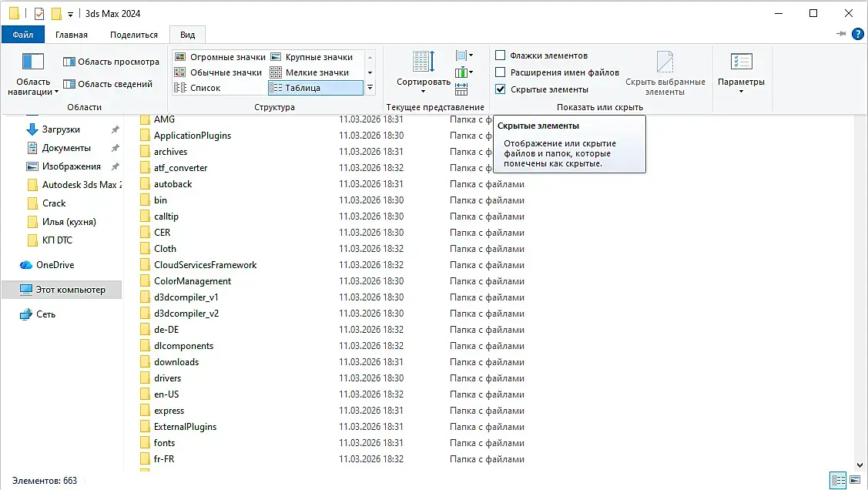Select the fr-FR folder
This screenshot has height=490, width=868.
click(x=157, y=459)
